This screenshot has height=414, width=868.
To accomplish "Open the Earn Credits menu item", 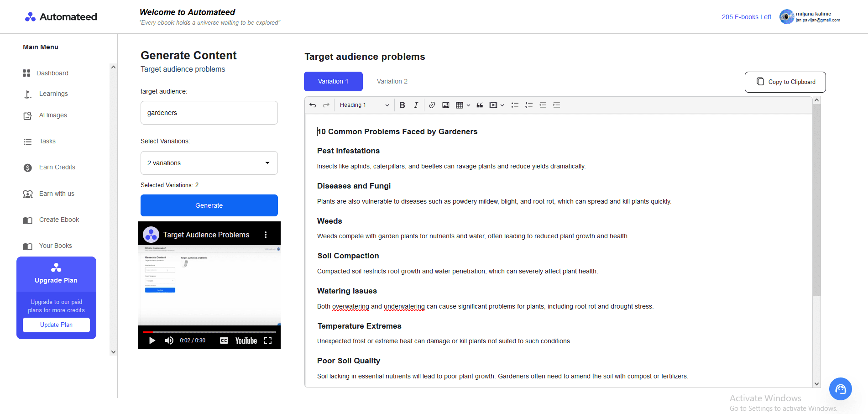I will tap(57, 167).
